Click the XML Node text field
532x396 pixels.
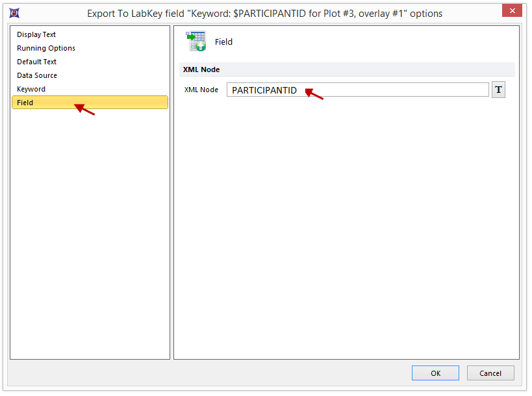[358, 90]
